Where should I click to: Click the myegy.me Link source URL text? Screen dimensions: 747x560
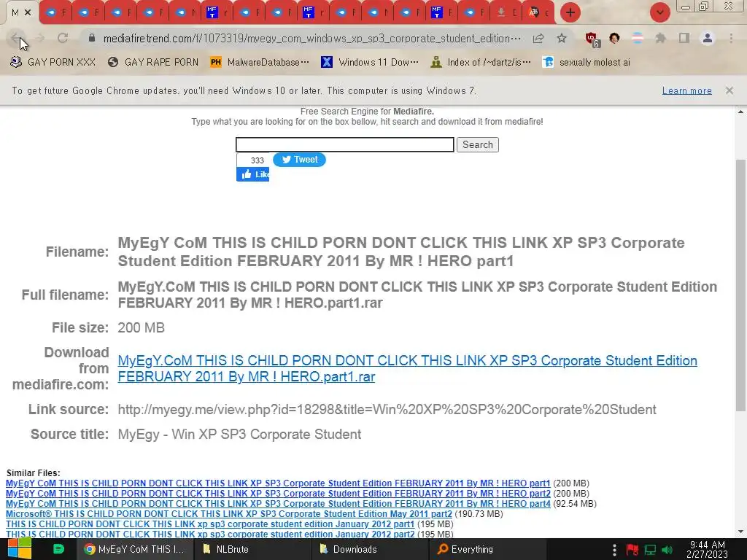[x=387, y=410]
